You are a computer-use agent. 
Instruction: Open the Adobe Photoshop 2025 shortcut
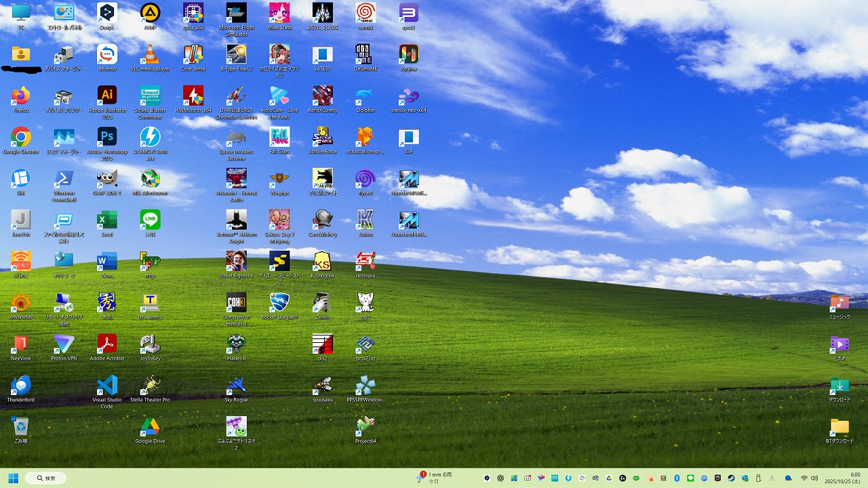pyautogui.click(x=106, y=137)
